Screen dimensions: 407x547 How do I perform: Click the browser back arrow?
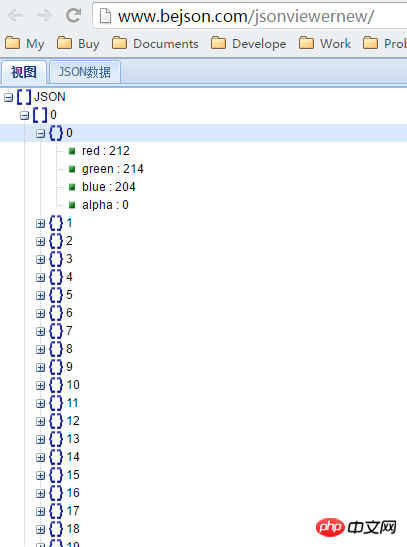pyautogui.click(x=15, y=16)
